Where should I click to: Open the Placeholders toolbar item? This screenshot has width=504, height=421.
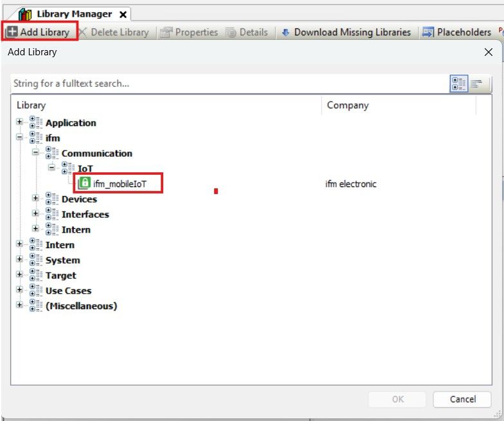click(x=456, y=32)
